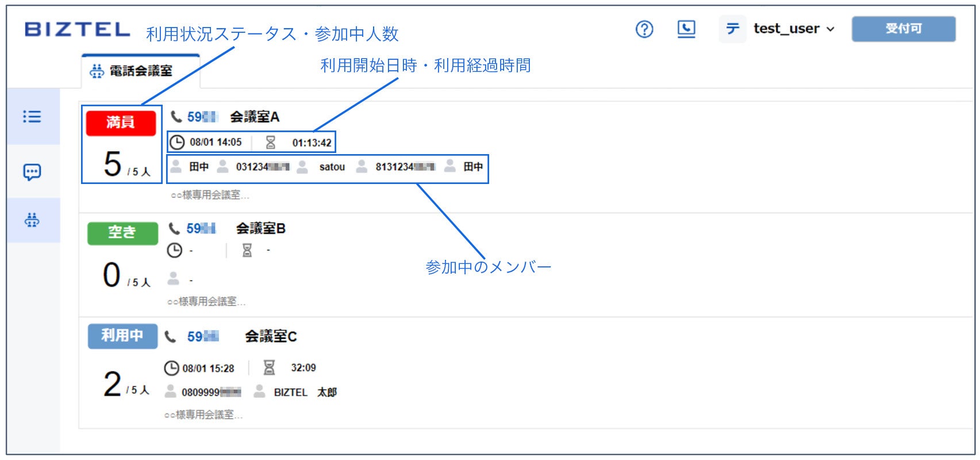The image size is (980, 460).
Task: Switch to the 電話会議室 tab
Action: pyautogui.click(x=141, y=71)
